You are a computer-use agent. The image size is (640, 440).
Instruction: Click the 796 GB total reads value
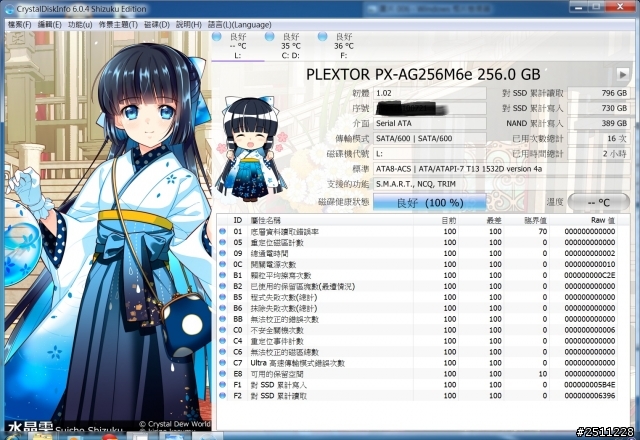coord(599,93)
